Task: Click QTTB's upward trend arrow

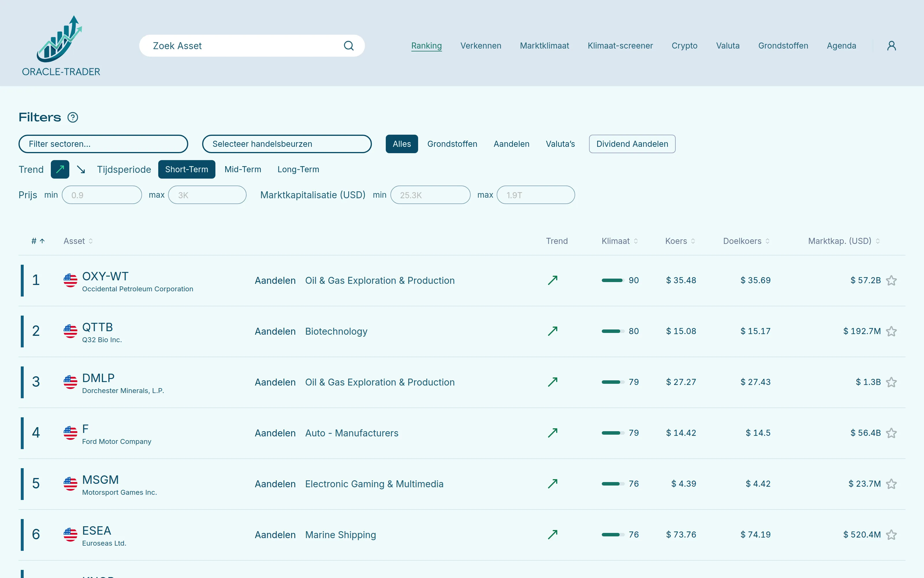Action: (552, 331)
